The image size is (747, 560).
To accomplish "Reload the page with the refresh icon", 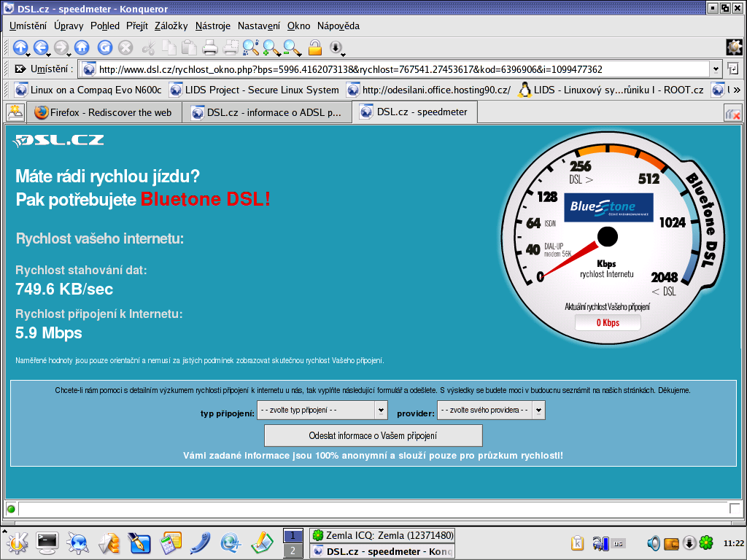I will 105,47.
